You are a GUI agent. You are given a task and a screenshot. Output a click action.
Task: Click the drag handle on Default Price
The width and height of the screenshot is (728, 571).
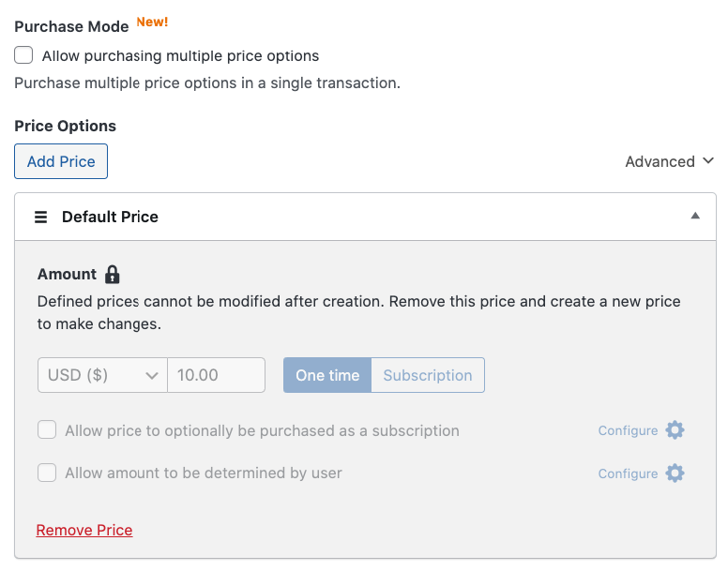click(x=40, y=217)
